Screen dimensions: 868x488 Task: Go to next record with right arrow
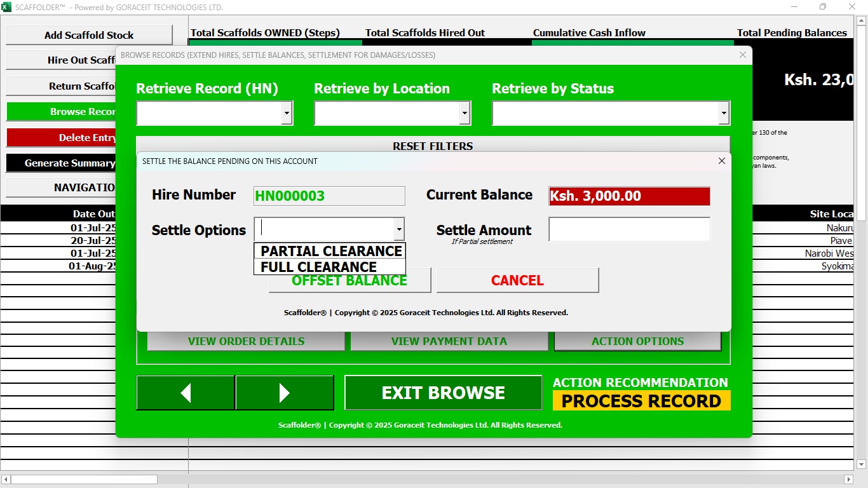(x=284, y=393)
